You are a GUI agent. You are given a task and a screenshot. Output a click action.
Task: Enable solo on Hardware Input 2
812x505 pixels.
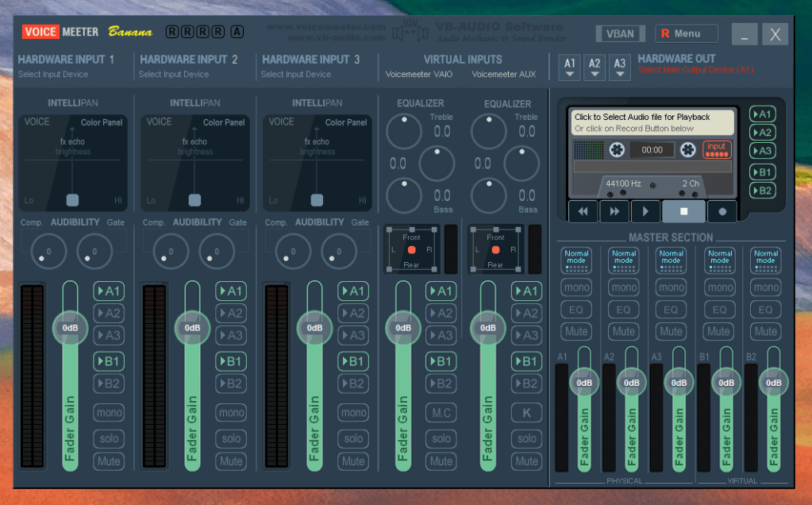231,439
